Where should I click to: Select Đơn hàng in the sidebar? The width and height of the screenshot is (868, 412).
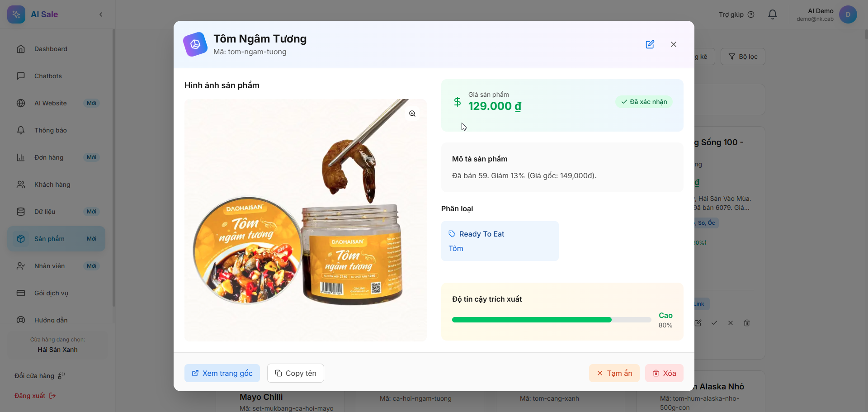[49, 157]
